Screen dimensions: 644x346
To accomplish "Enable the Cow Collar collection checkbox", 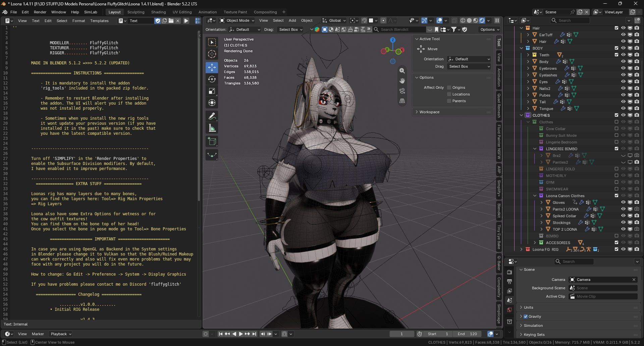I will click(x=616, y=128).
